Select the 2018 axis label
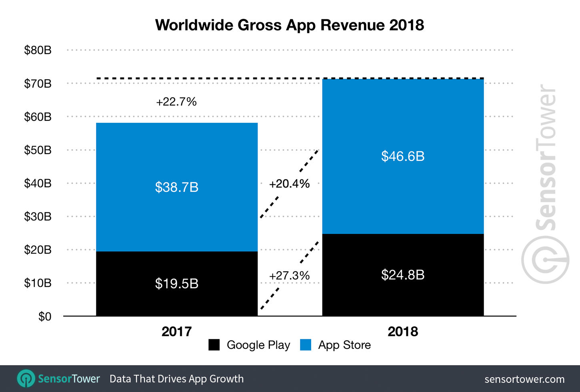This screenshot has width=580, height=392. (403, 332)
